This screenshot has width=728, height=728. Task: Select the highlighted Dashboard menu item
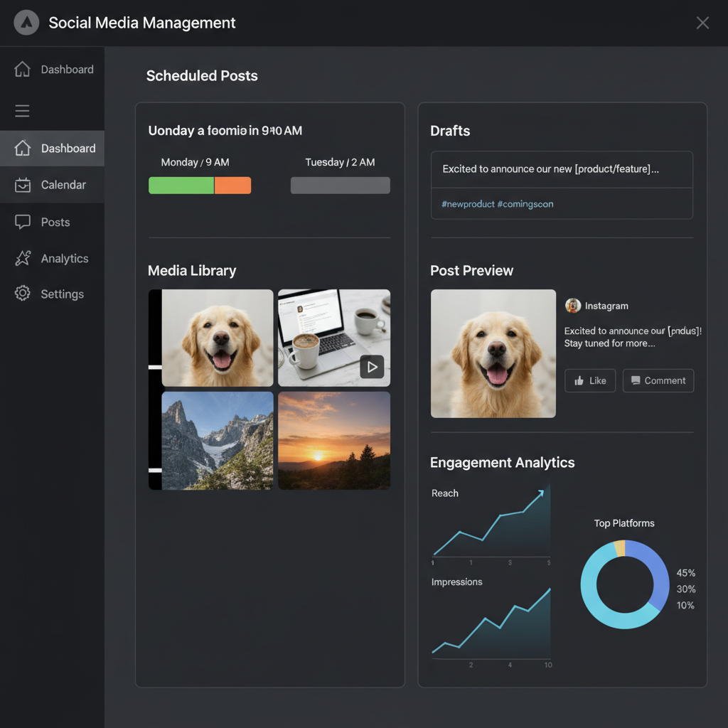tap(53, 148)
